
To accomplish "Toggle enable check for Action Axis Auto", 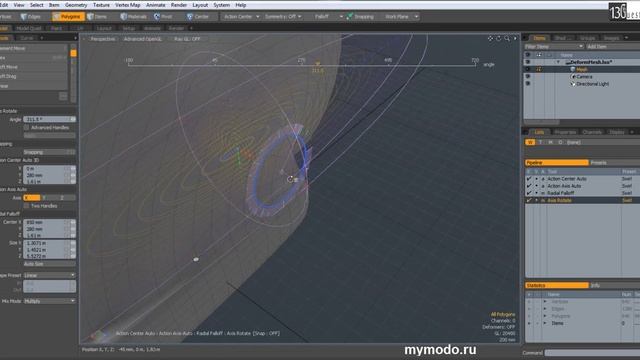I will pos(529,186).
